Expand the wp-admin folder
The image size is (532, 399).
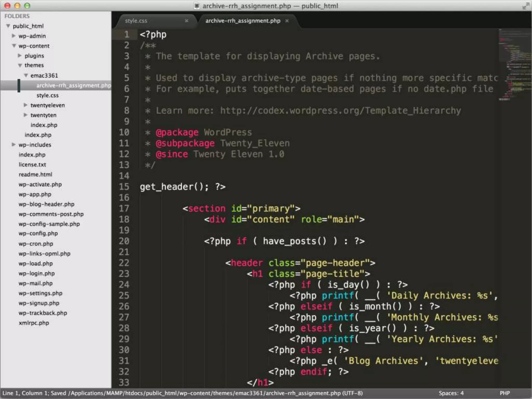[x=14, y=36]
